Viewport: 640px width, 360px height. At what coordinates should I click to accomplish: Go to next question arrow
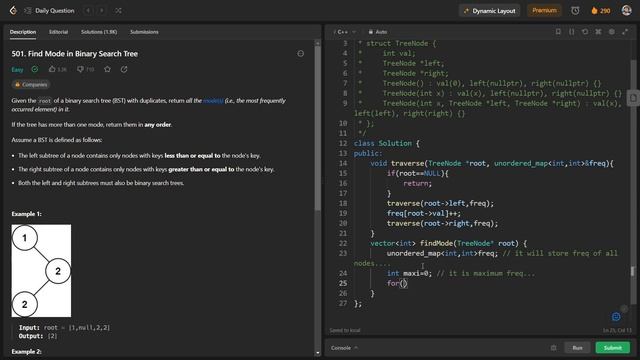(102, 11)
